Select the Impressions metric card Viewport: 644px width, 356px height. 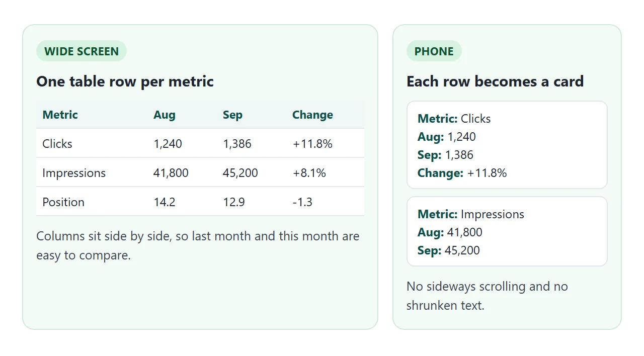(507, 231)
